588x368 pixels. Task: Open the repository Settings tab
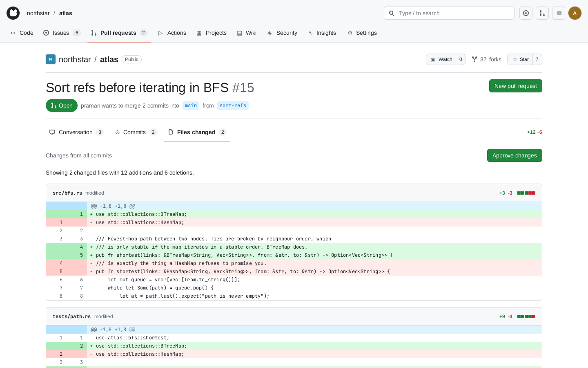point(362,33)
